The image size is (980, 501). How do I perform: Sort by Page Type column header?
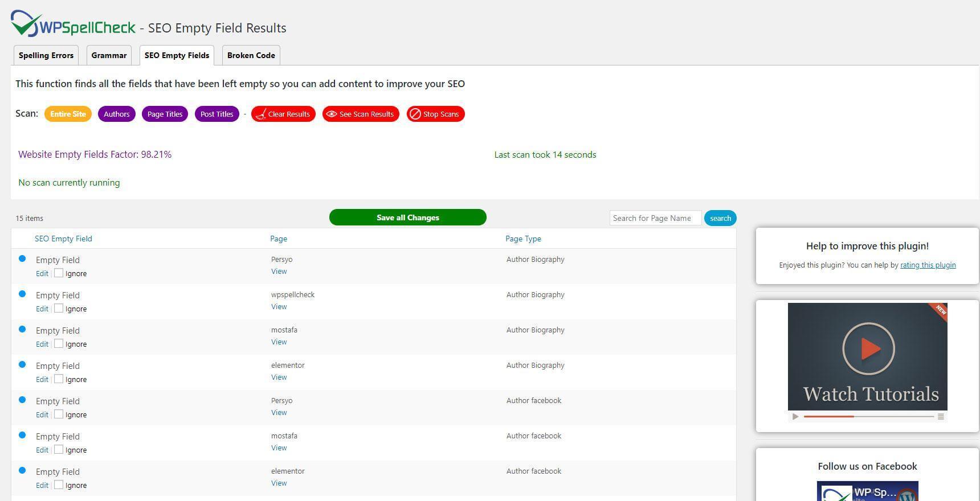tap(523, 239)
